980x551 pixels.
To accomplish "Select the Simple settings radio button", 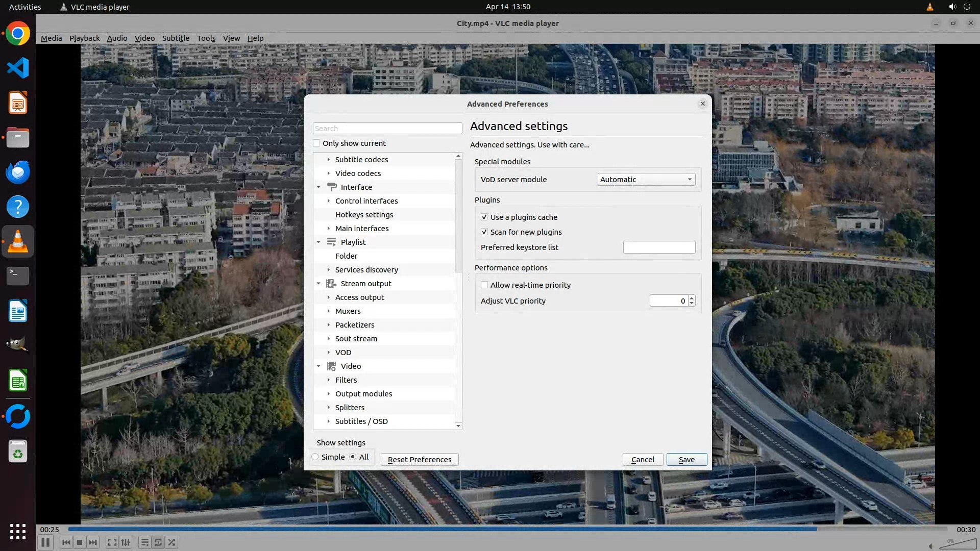I will (315, 457).
